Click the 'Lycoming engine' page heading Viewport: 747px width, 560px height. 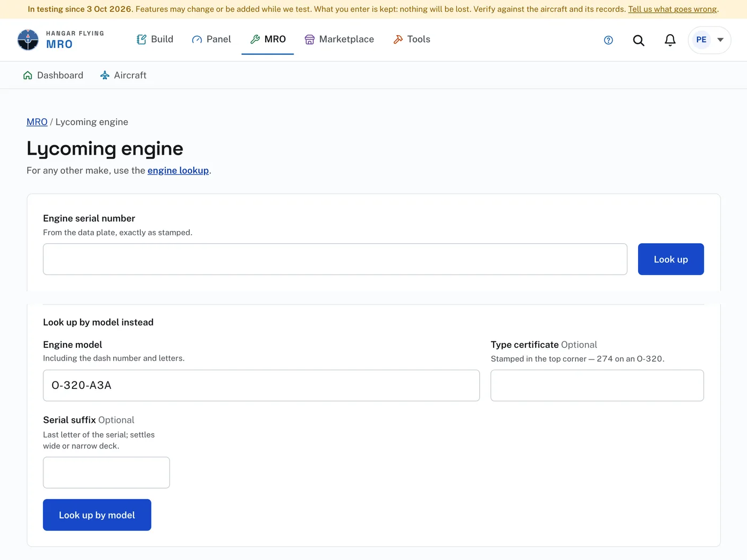pos(105,149)
